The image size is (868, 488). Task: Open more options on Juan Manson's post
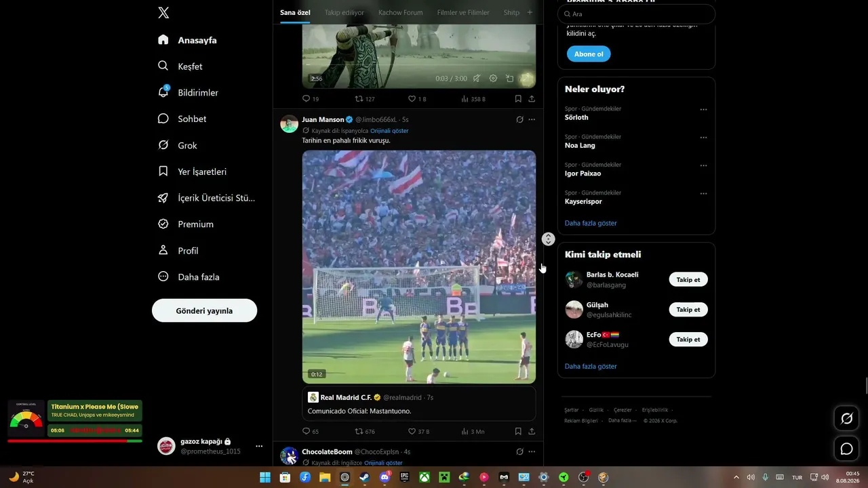(532, 119)
